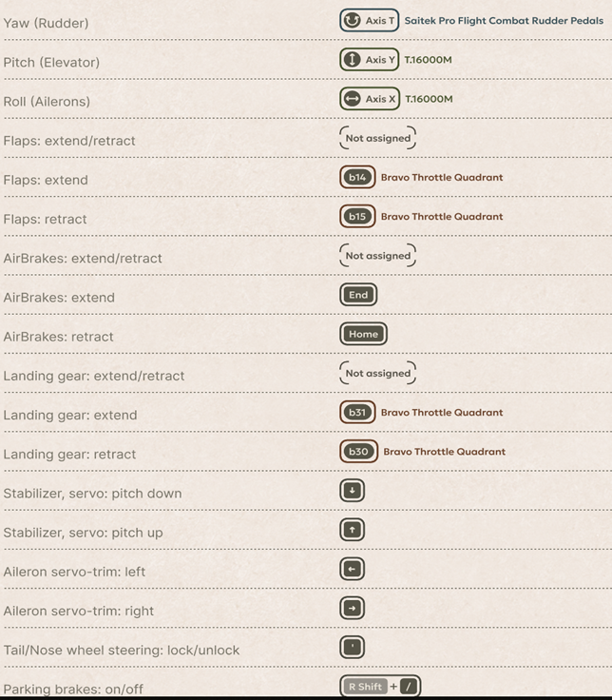Screen dimensions: 612x700
Task: Click the Axis T rudder binding icon
Action: tap(352, 21)
